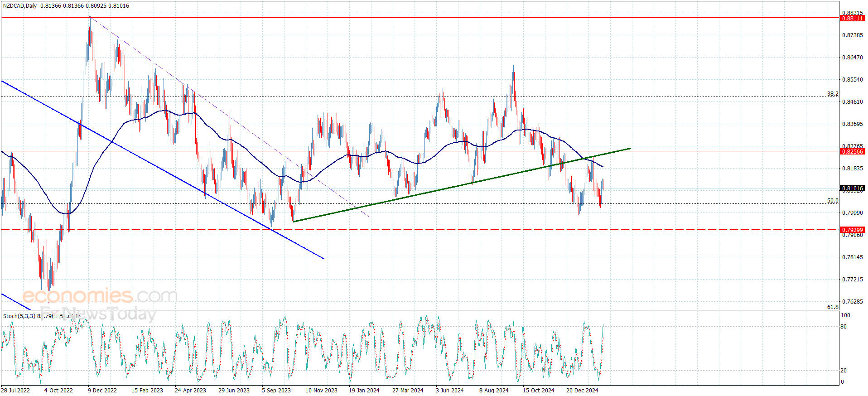
Task: Click the 100 stochastic scale value
Action: [845, 315]
